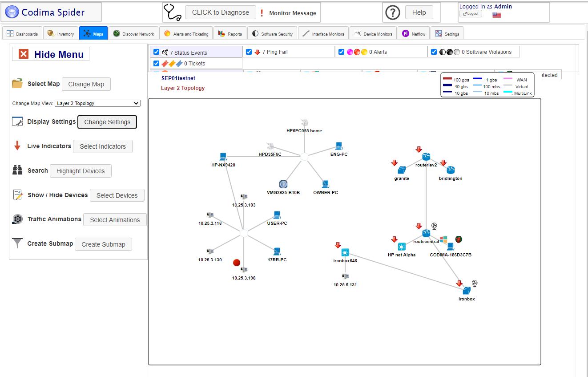
Task: Select the 17RR-PC computer node
Action: [x=277, y=251]
